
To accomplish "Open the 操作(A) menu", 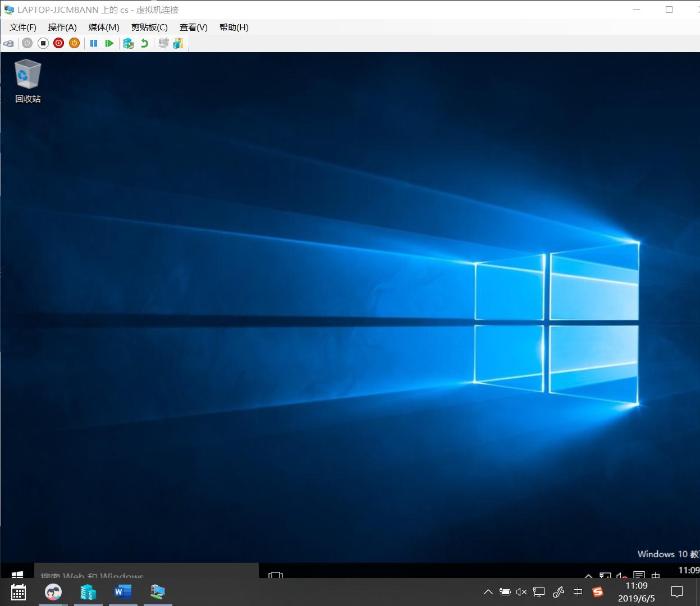I will 62,27.
